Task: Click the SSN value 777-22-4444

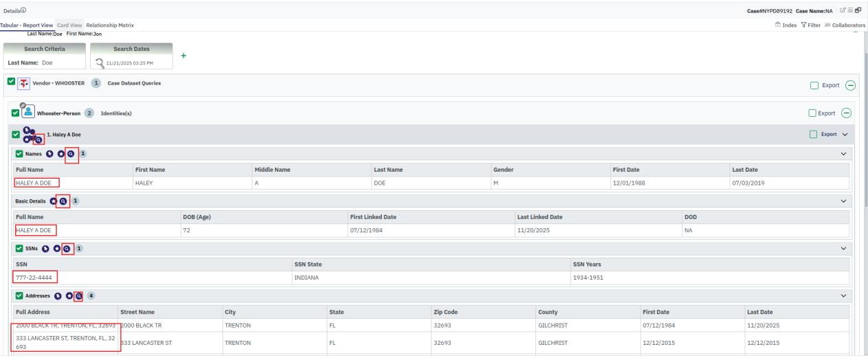Action: point(34,278)
